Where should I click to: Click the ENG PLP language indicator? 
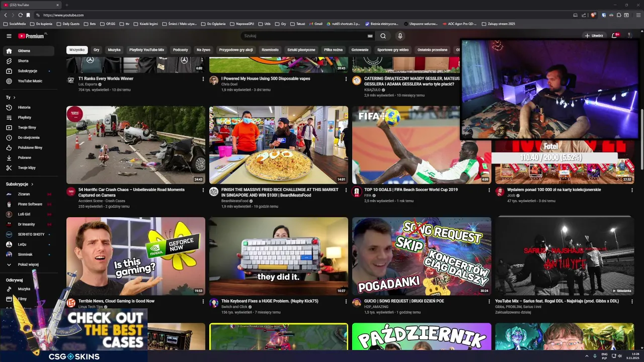pyautogui.click(x=604, y=356)
